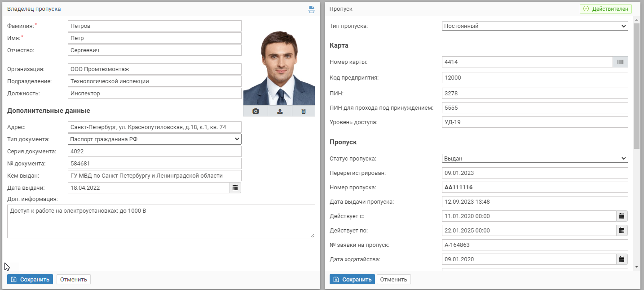The height and width of the screenshot is (290, 644).
Task: Open the Тип пропуска dropdown
Action: coord(534,26)
